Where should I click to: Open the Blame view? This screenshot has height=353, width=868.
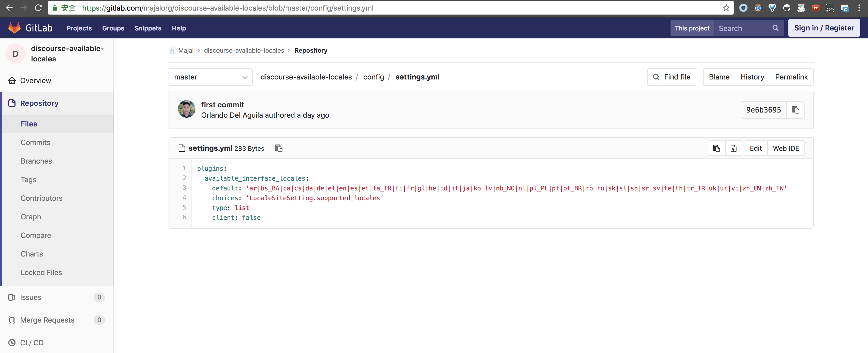point(719,77)
